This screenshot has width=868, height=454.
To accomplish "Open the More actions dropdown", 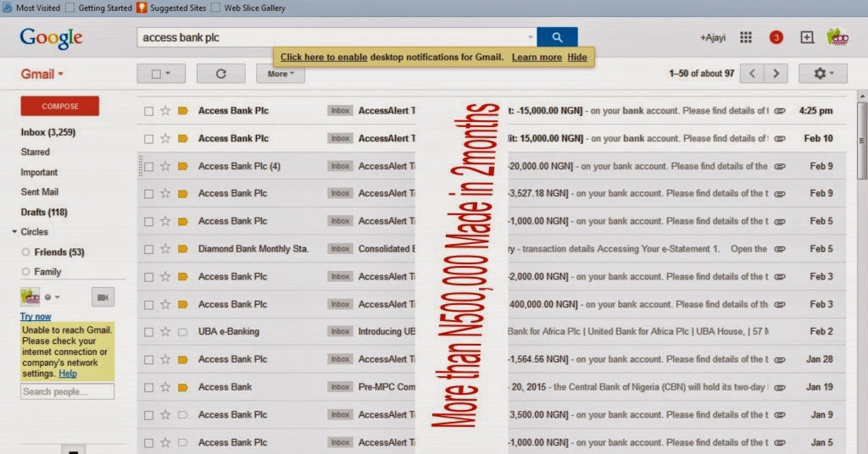I will tap(281, 74).
